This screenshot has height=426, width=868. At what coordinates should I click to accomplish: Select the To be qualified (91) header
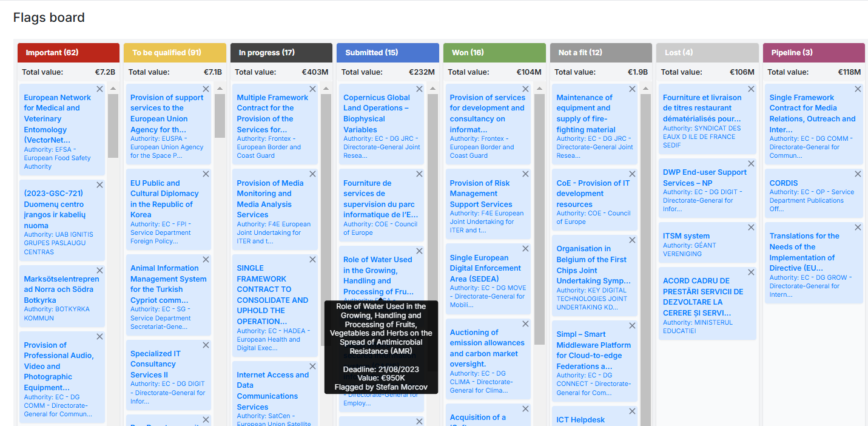point(175,53)
